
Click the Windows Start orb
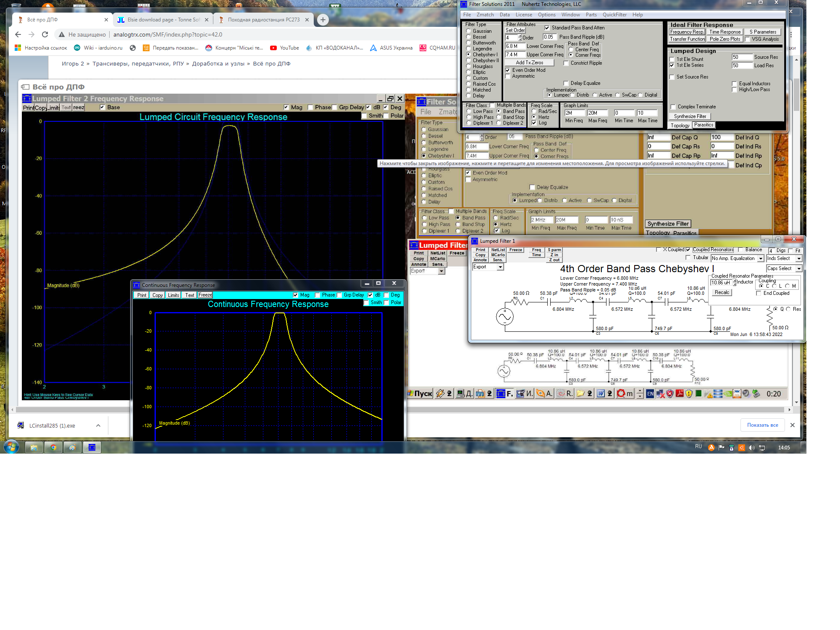click(11, 447)
